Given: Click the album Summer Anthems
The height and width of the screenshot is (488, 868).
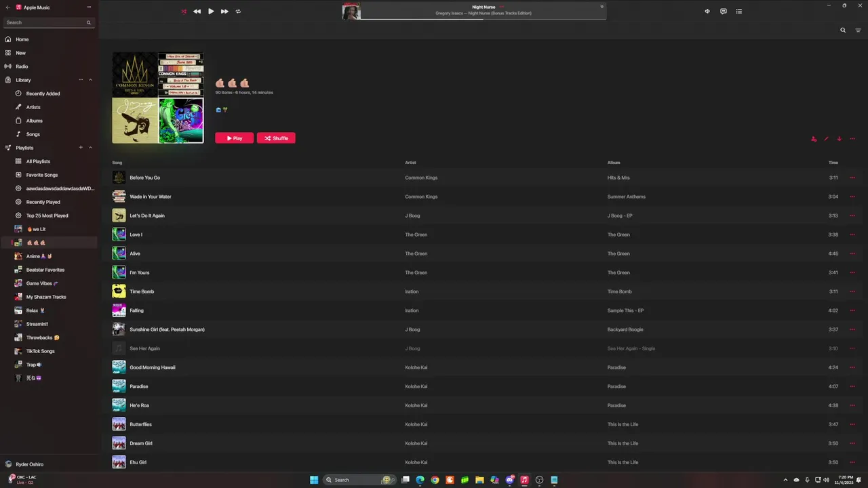Looking at the screenshot, I should [x=627, y=197].
